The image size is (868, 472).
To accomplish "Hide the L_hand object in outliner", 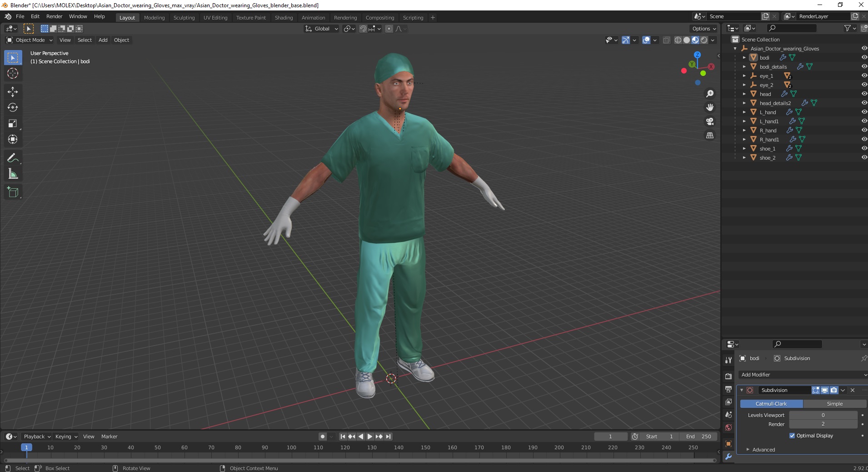I will point(864,112).
